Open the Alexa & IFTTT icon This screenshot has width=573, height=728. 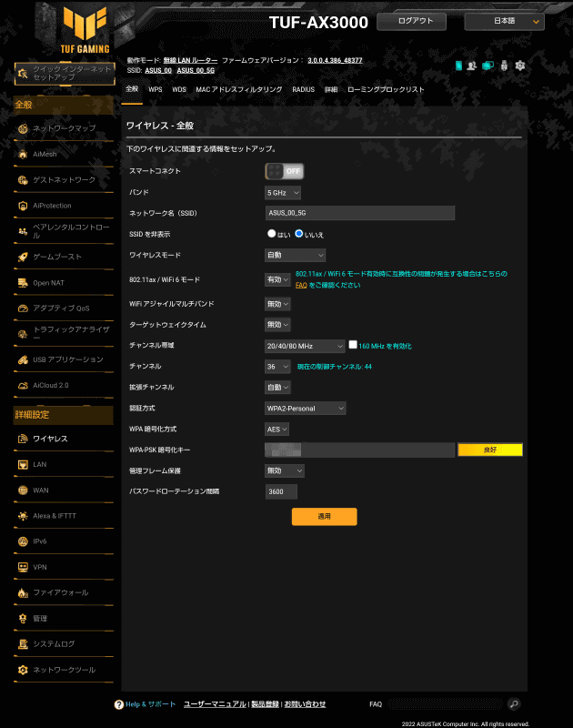pos(23,516)
